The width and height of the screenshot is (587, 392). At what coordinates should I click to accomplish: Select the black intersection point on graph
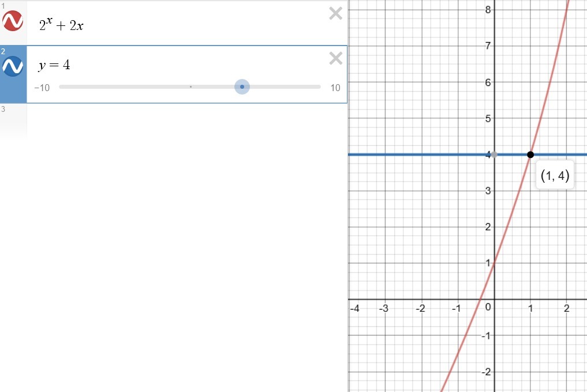tap(530, 154)
